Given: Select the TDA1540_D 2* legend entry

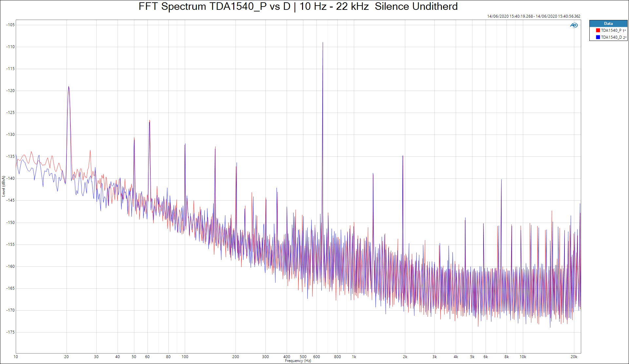Looking at the screenshot, I should [613, 37].
